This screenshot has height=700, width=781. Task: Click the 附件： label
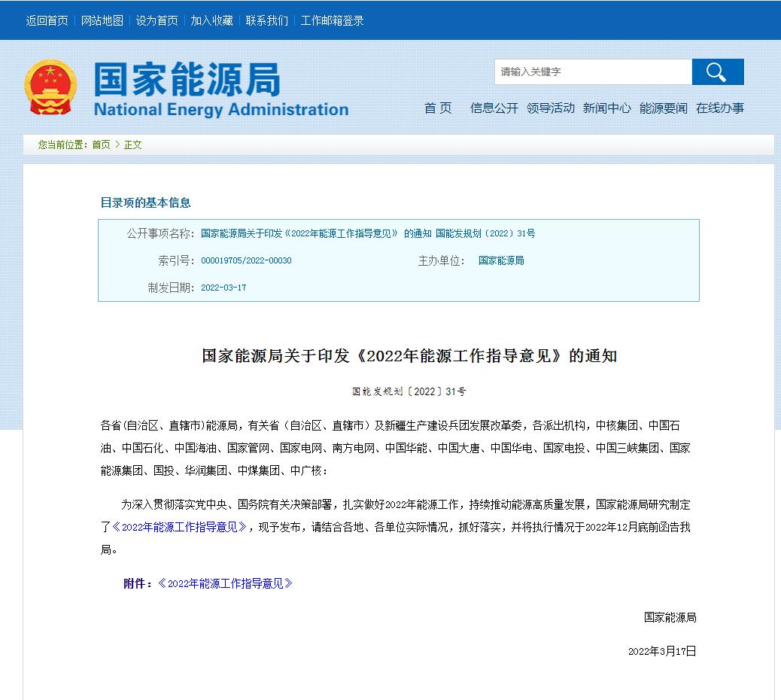point(138,583)
